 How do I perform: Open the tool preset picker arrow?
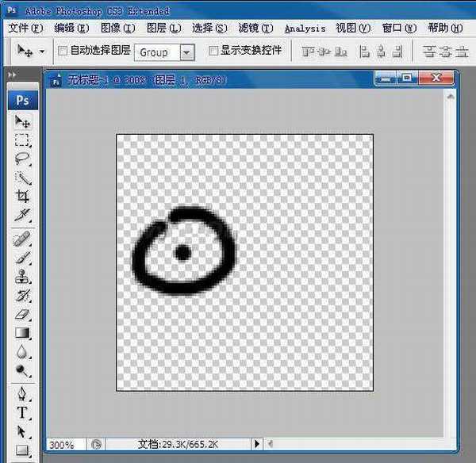42,52
